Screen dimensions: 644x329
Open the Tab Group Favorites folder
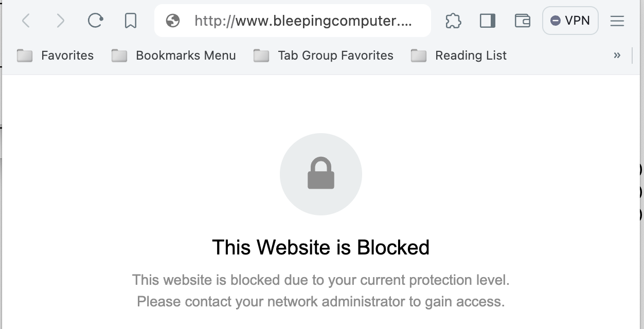point(324,56)
